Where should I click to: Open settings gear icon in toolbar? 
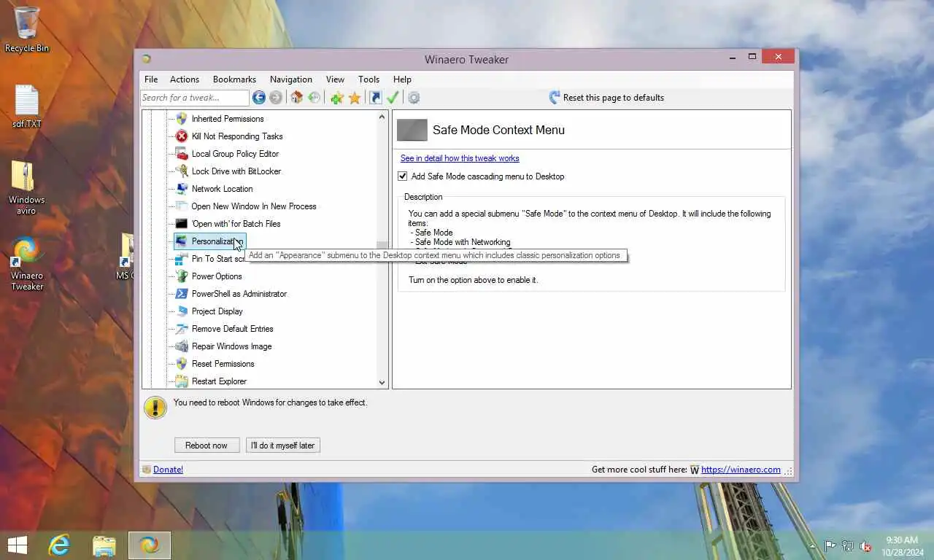[x=414, y=98]
